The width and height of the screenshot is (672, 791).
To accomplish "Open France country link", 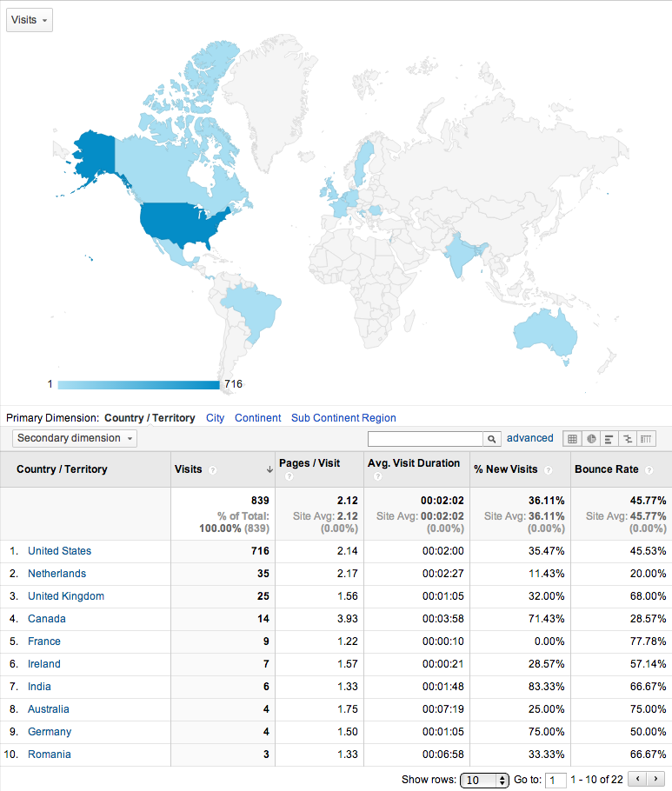I will (x=44, y=641).
